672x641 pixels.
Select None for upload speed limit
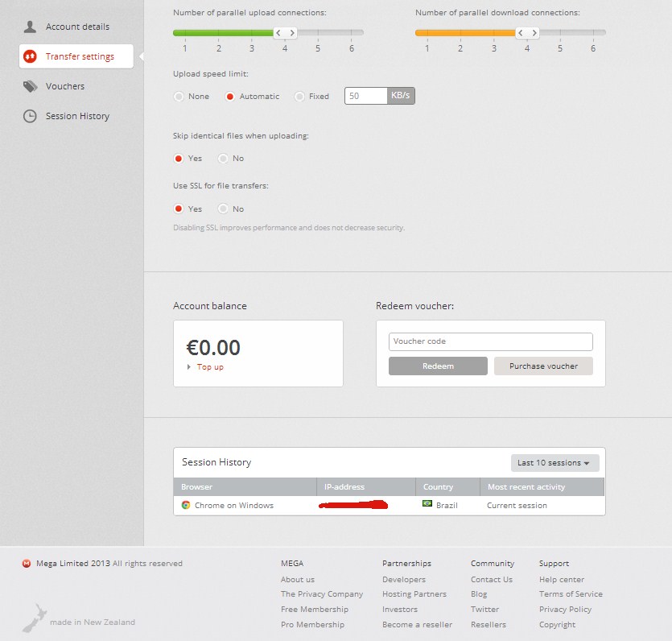click(x=179, y=97)
